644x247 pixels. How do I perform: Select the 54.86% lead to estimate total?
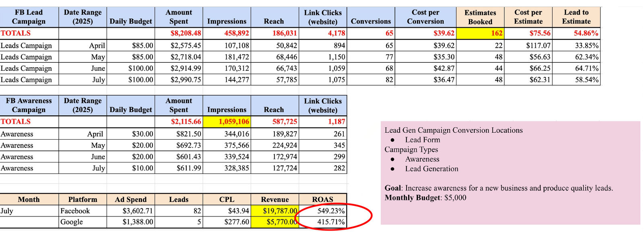576,33
